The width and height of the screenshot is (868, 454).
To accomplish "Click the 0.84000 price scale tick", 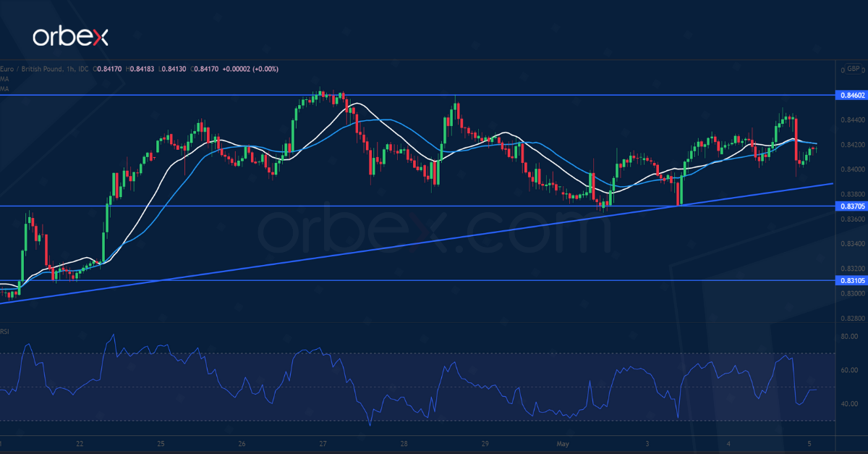I will 849,169.
